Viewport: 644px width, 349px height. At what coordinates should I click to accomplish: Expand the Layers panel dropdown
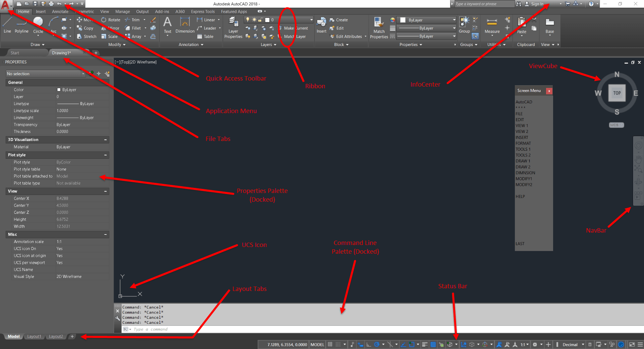click(x=269, y=45)
